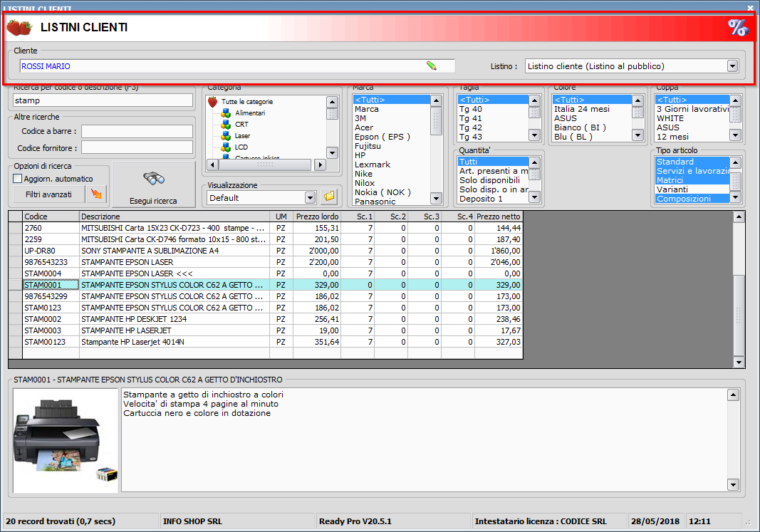
Task: Click down arrow of description text scrollbar
Action: [x=733, y=484]
